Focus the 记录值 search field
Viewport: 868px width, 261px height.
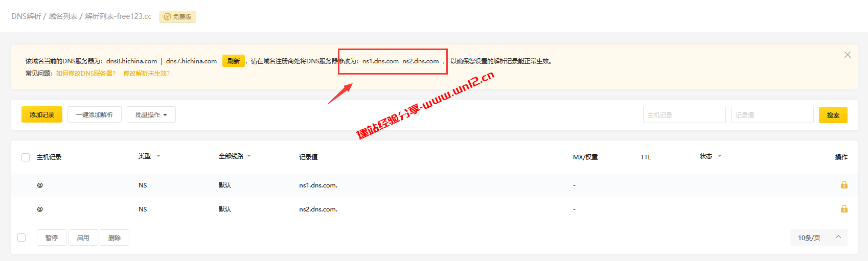(772, 115)
